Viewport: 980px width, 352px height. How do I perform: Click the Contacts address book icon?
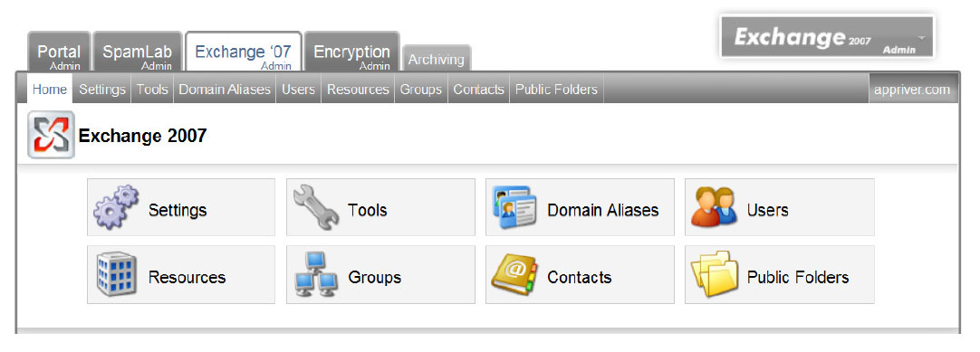pos(514,274)
